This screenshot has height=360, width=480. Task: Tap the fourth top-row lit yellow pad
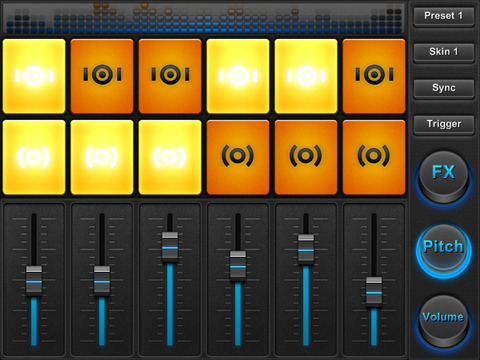coord(238,76)
